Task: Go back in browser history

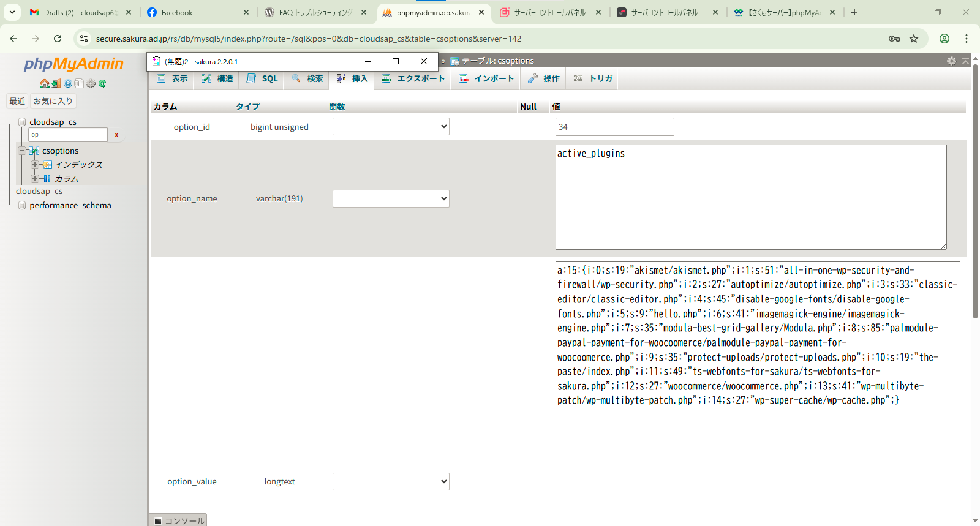Action: point(13,39)
